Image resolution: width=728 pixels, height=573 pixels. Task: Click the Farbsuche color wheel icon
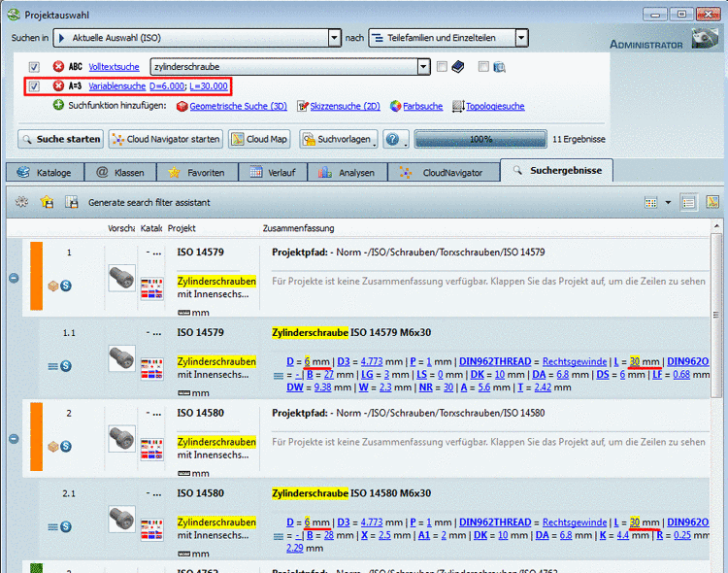[396, 107]
